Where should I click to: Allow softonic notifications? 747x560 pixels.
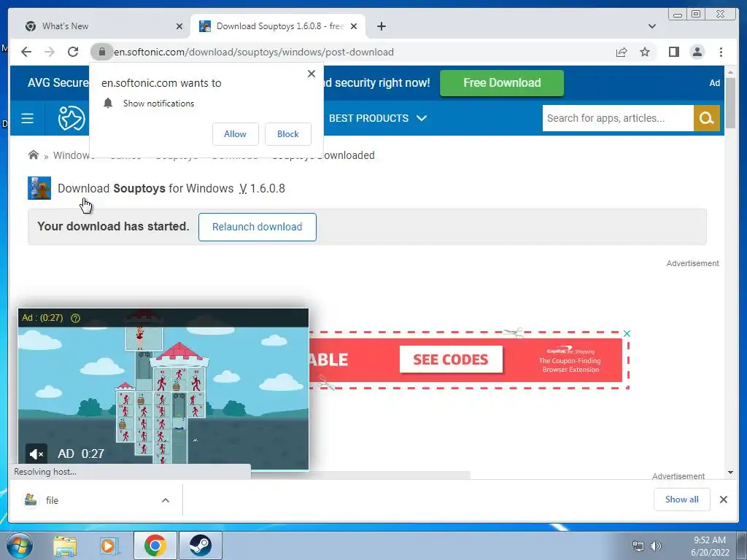coord(236,134)
